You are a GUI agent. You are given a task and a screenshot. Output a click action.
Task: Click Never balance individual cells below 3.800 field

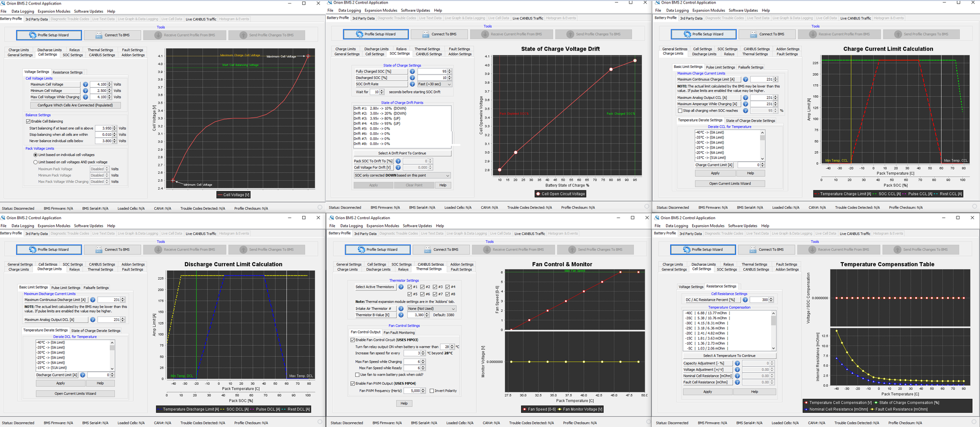pos(104,141)
